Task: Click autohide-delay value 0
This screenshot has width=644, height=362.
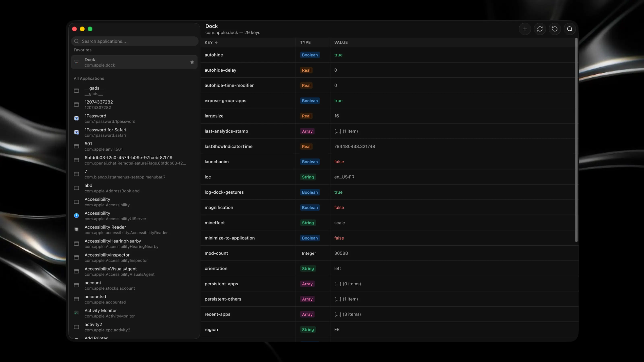Action: click(x=335, y=70)
